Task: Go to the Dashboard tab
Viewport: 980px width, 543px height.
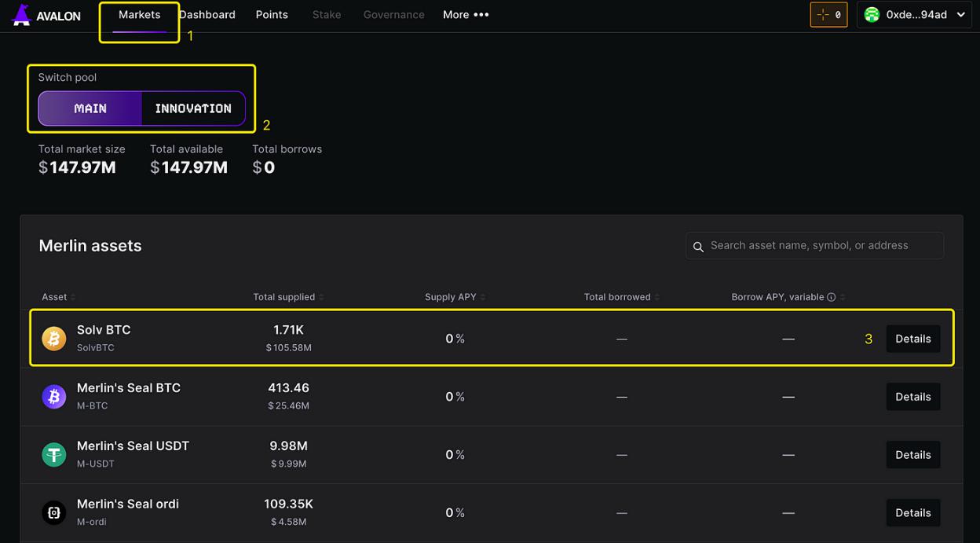Action: 207,15
